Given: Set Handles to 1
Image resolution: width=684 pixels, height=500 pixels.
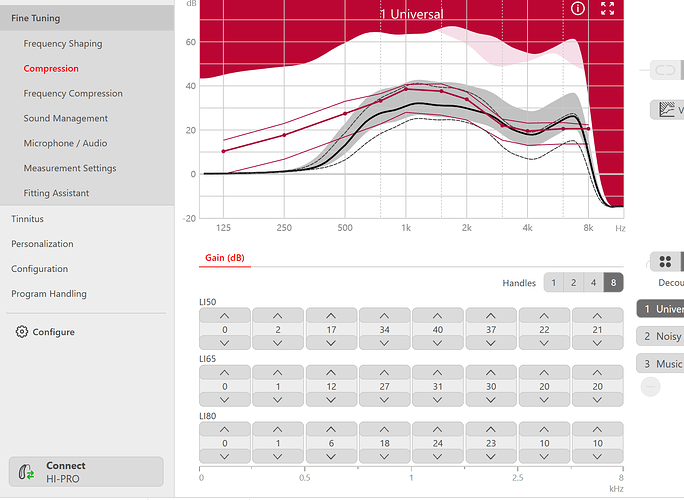Looking at the screenshot, I should (x=553, y=283).
